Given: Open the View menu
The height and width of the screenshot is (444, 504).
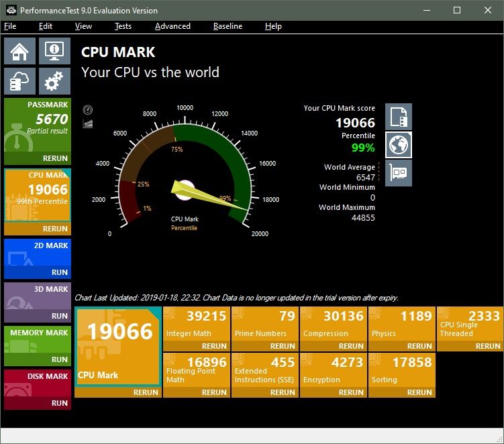Looking at the screenshot, I should point(83,26).
